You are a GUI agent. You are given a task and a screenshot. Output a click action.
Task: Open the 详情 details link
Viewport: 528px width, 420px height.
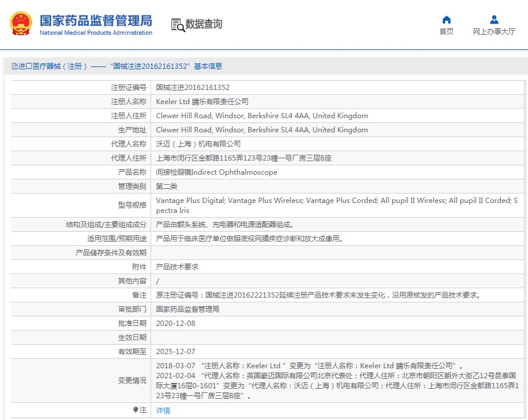point(163,410)
